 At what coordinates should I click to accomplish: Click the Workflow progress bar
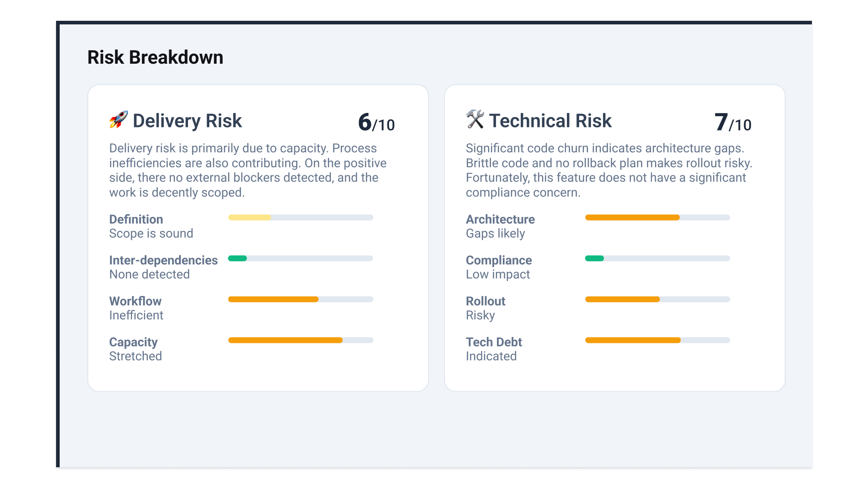(x=301, y=300)
